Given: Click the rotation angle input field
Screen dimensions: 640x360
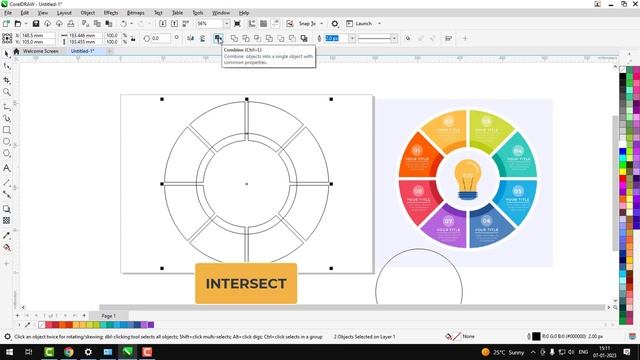Looking at the screenshot, I should tap(160, 38).
